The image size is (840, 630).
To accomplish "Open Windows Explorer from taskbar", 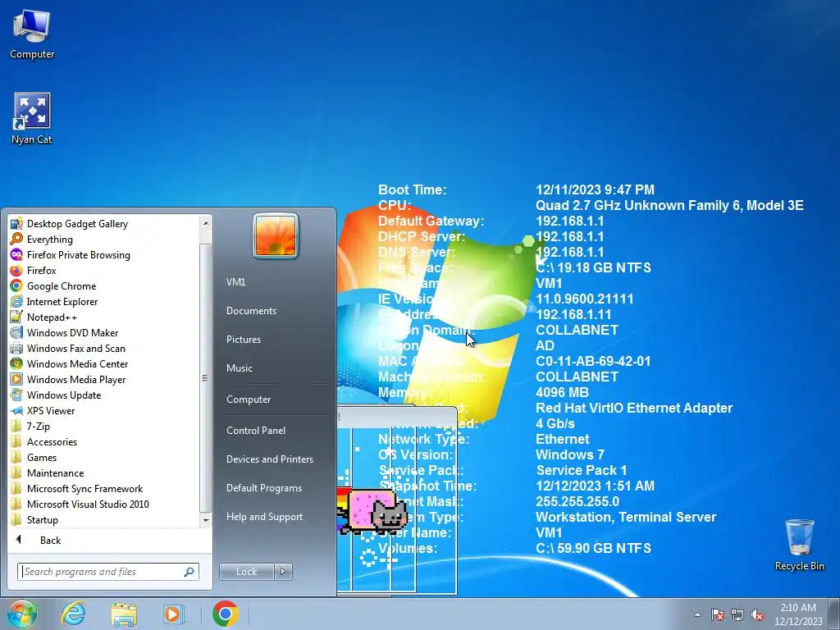I will coord(124,614).
